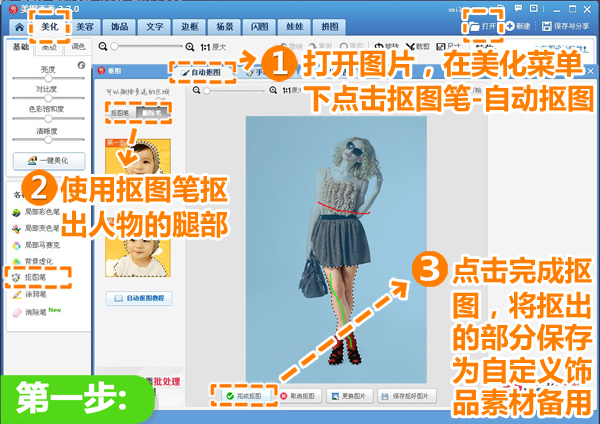
Task: Open the feedback speech-bubble icon in title bar
Action: [x=518, y=8]
